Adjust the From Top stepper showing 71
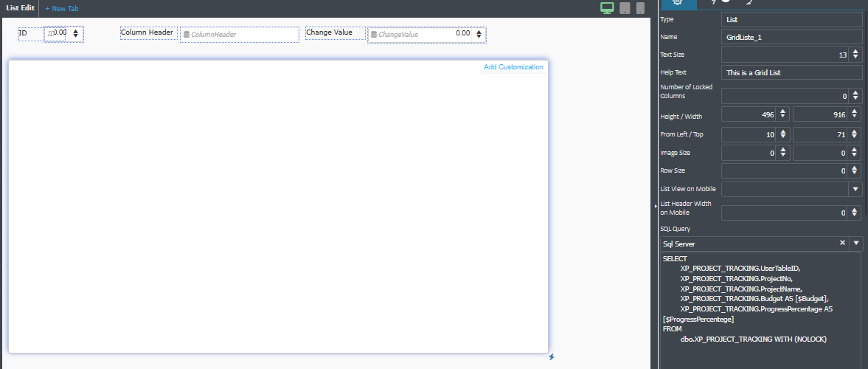This screenshot has height=369, width=868. (x=855, y=134)
